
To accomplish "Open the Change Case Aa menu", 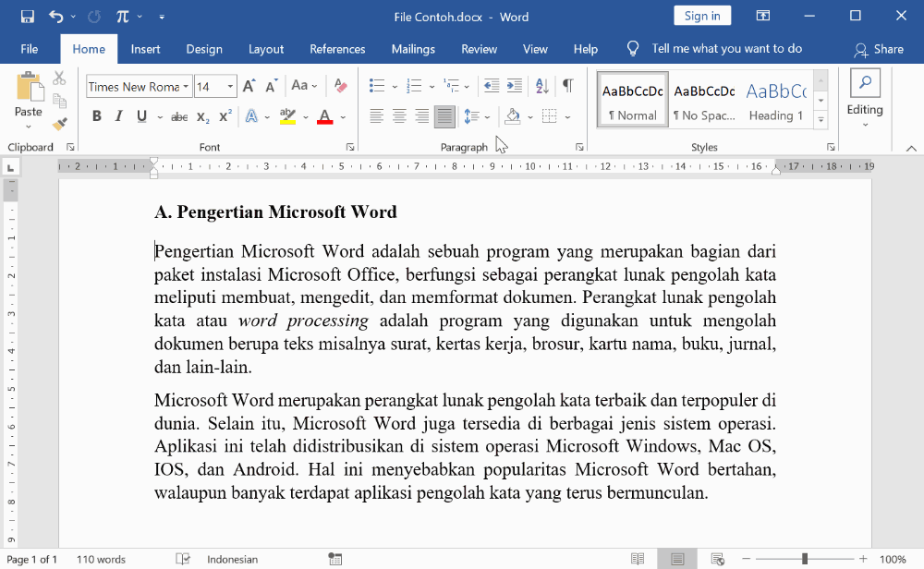I will (303, 86).
